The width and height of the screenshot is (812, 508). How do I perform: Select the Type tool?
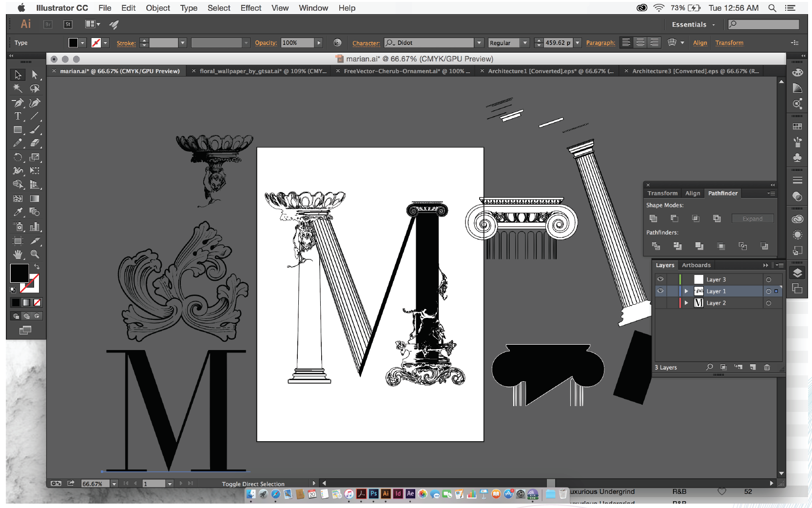click(x=18, y=116)
